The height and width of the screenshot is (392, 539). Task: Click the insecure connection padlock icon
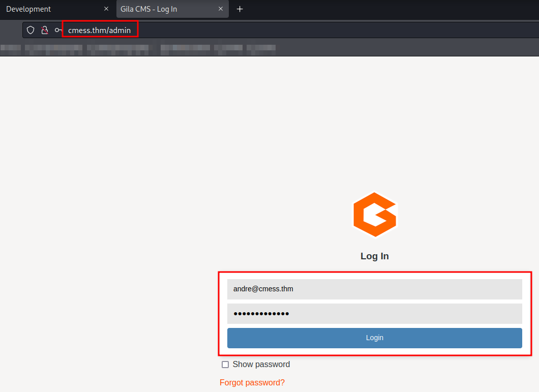[x=45, y=31]
